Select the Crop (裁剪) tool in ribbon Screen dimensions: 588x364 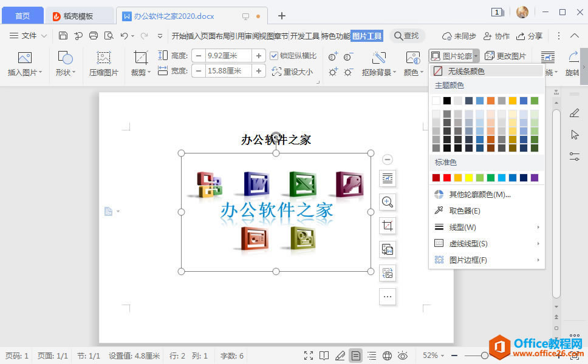point(140,58)
